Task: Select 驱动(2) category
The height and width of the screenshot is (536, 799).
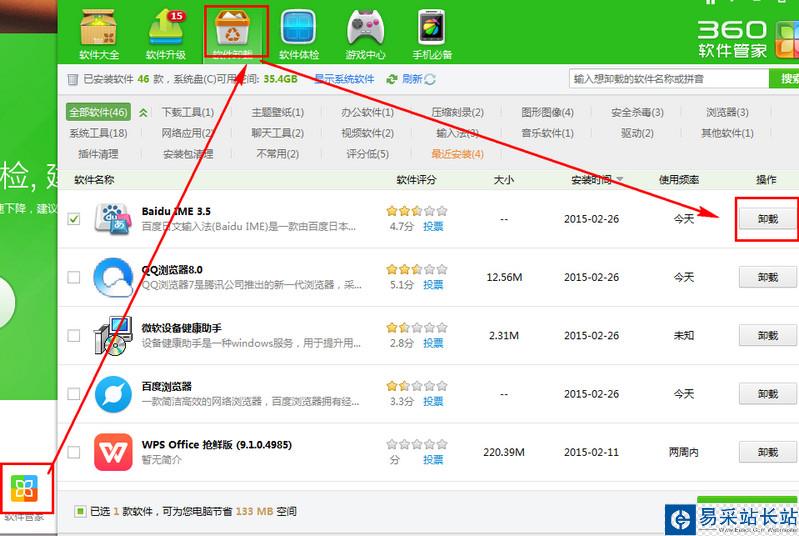Action: click(637, 133)
